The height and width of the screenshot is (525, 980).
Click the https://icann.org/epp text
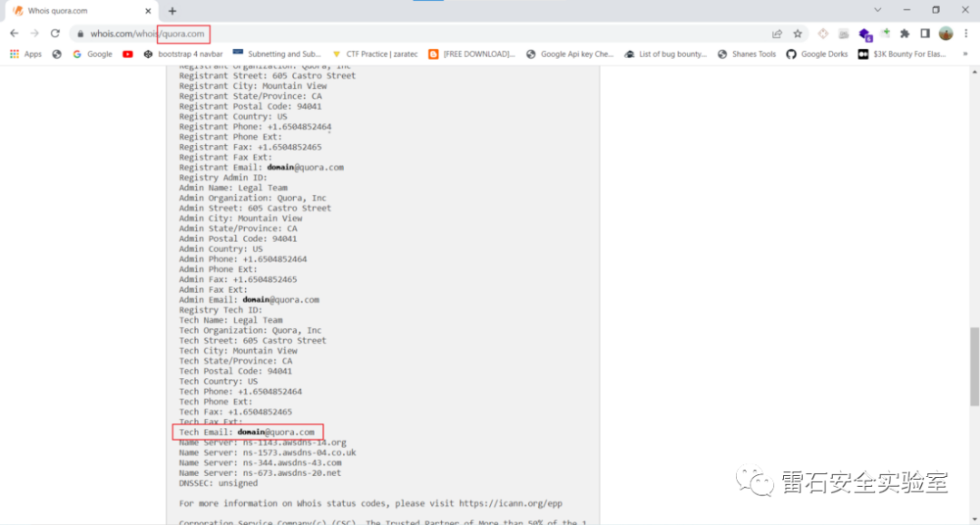511,503
